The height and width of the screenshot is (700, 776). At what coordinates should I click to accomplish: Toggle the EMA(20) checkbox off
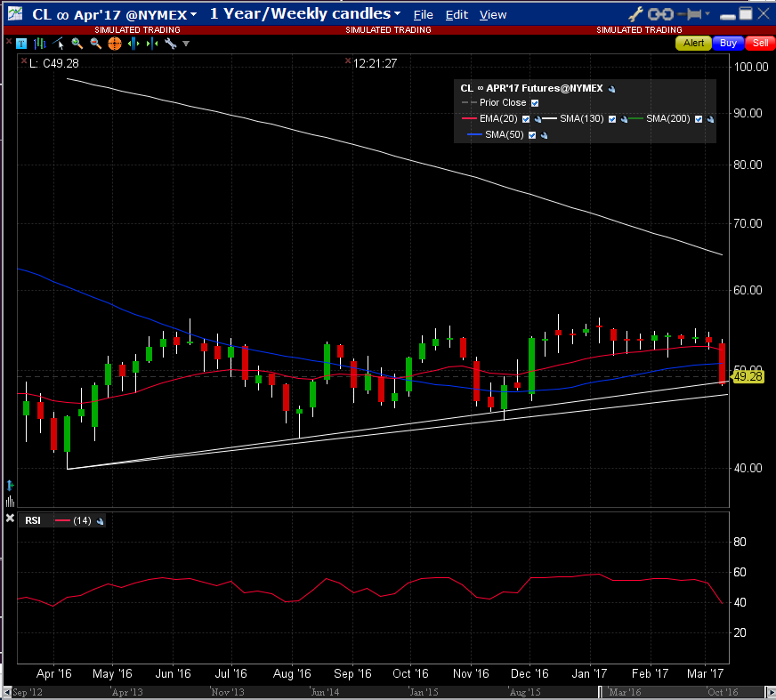(526, 119)
